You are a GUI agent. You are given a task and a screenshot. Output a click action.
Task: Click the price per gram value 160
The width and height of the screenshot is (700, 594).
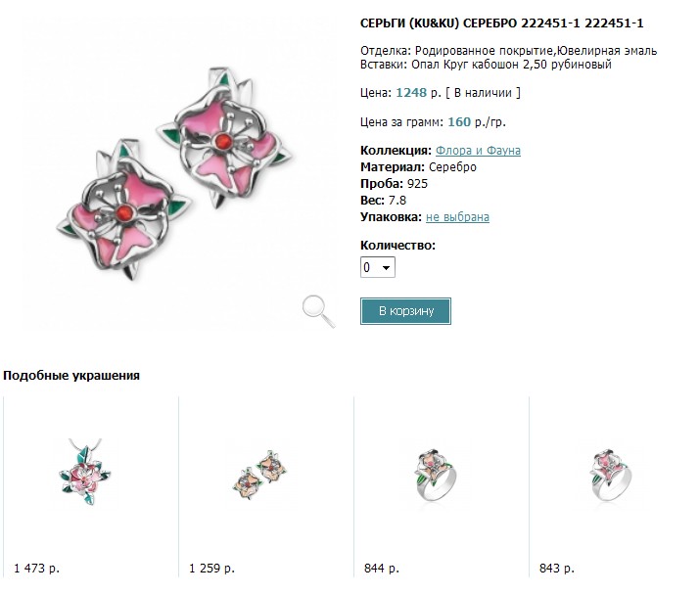click(x=459, y=122)
